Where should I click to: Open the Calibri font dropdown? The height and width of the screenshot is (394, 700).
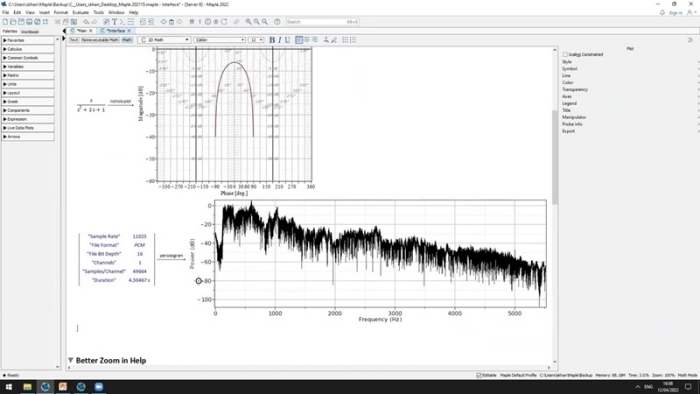(x=220, y=40)
